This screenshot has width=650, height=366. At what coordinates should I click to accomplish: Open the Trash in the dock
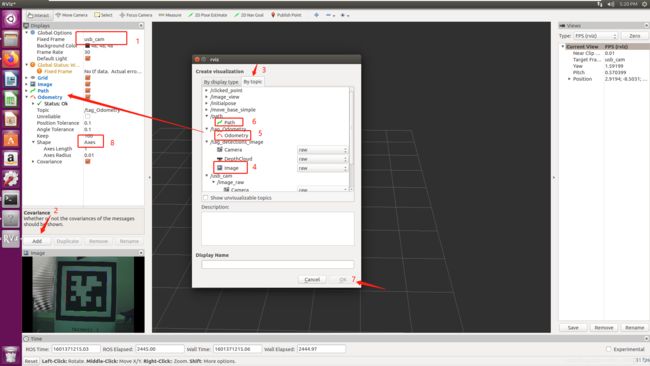11,354
